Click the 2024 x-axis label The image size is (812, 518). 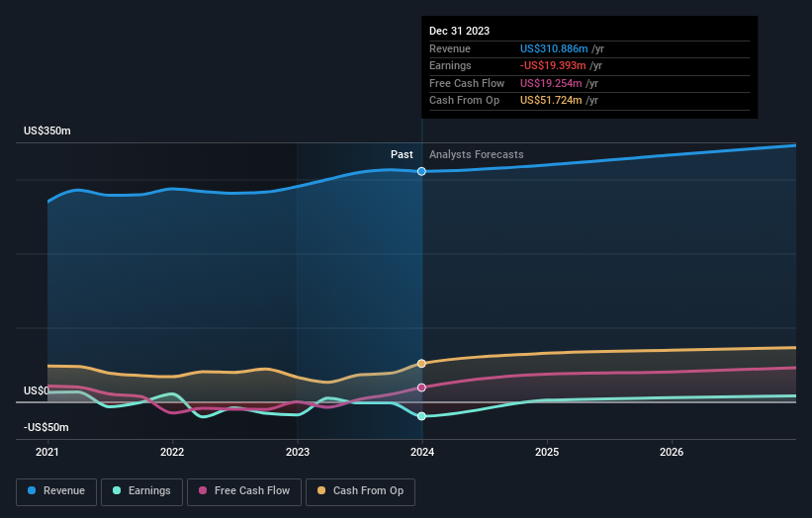coord(422,452)
